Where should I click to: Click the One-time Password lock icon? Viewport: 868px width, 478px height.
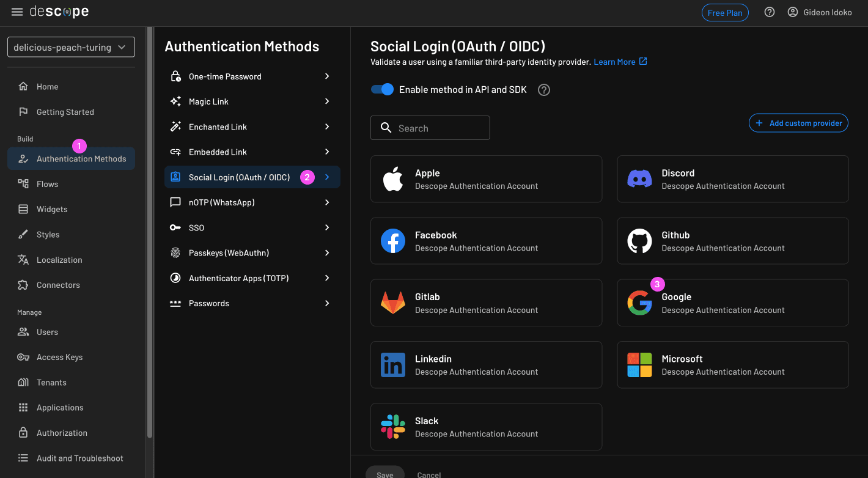click(175, 76)
